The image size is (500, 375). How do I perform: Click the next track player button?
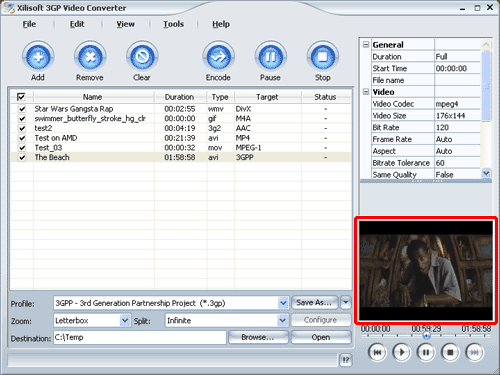474,352
